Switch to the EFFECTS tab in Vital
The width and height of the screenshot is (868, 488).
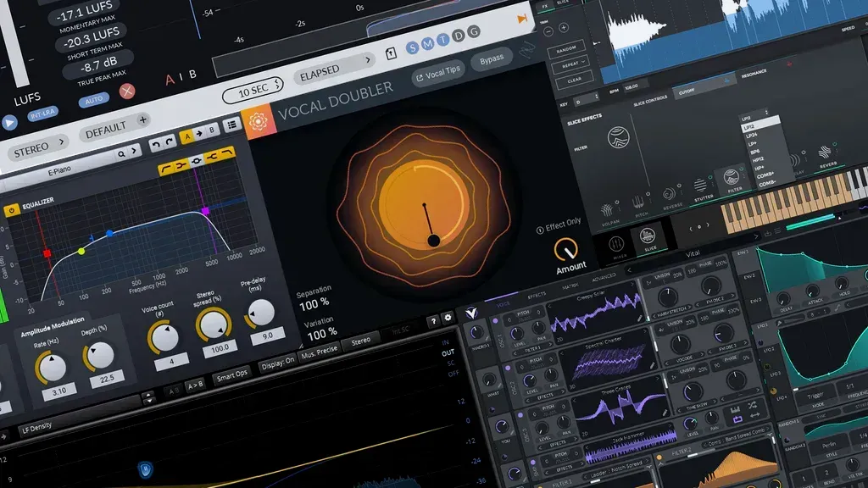pos(537,294)
